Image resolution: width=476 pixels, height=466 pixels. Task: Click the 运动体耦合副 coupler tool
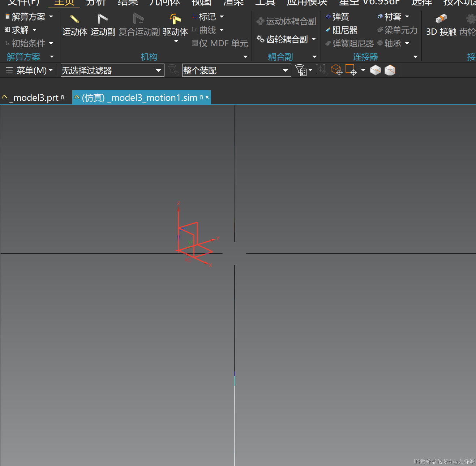(286, 21)
